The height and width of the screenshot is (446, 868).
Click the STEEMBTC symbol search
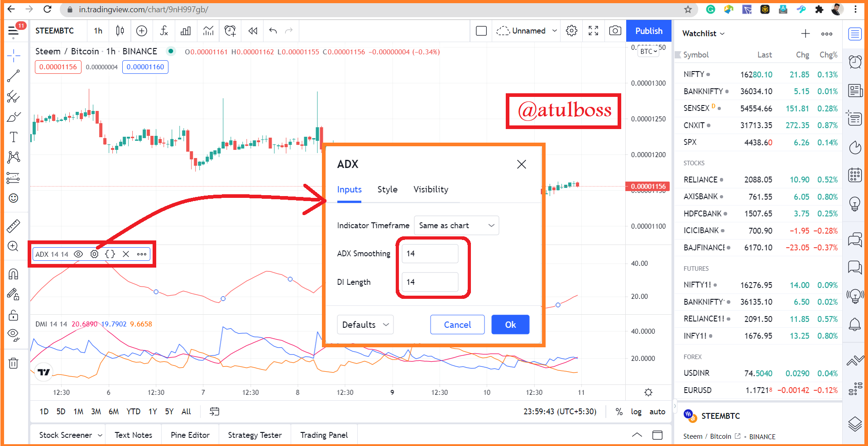pos(55,31)
